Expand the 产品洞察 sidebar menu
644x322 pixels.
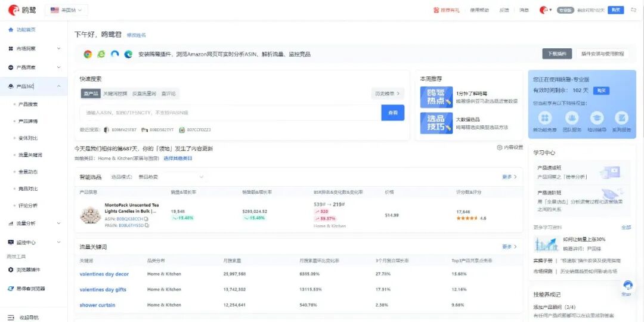tap(33, 67)
